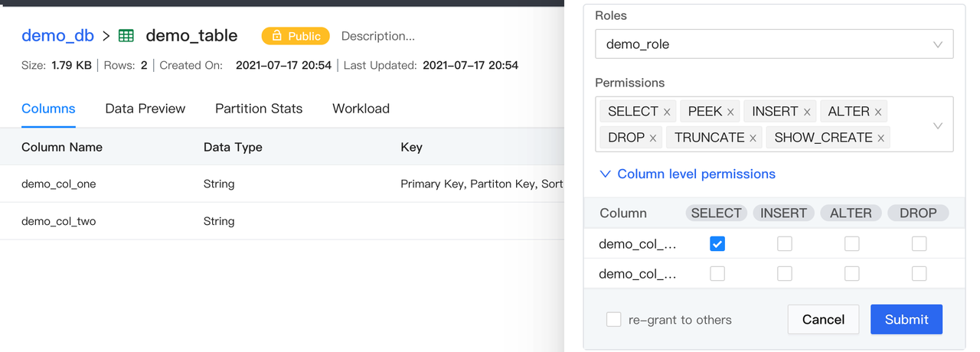Enable re-grant to others checkbox
The height and width of the screenshot is (352, 980).
(x=614, y=320)
